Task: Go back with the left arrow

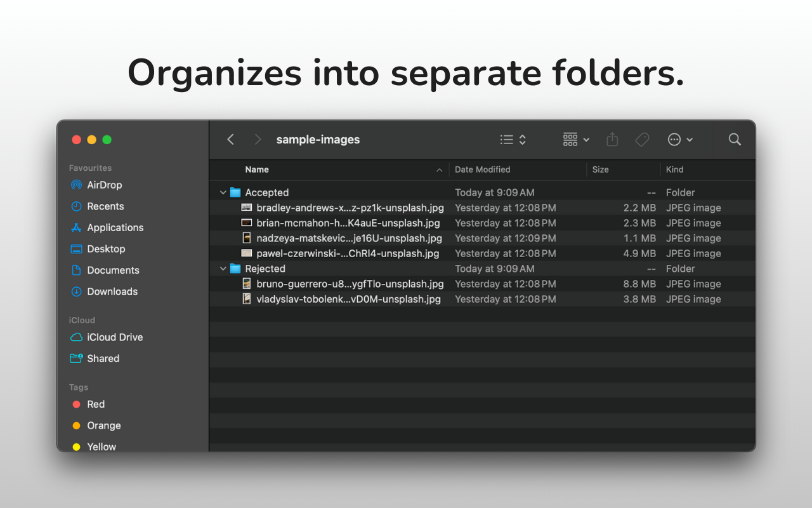Action: pyautogui.click(x=230, y=139)
